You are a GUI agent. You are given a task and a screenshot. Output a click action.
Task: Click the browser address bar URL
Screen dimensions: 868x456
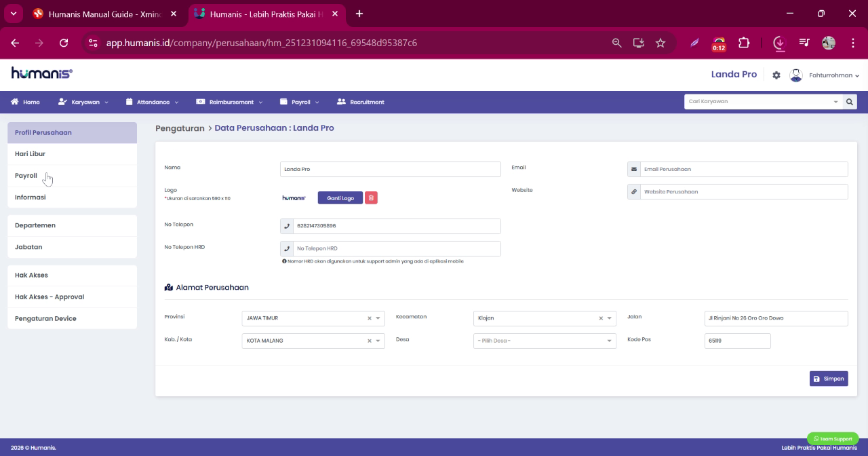tap(262, 43)
